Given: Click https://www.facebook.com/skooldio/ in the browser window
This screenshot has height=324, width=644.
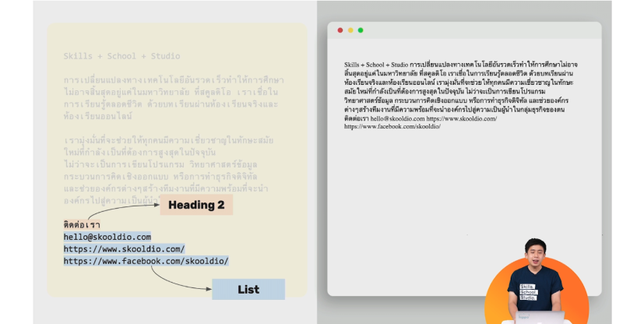Looking at the screenshot, I should 392,126.
